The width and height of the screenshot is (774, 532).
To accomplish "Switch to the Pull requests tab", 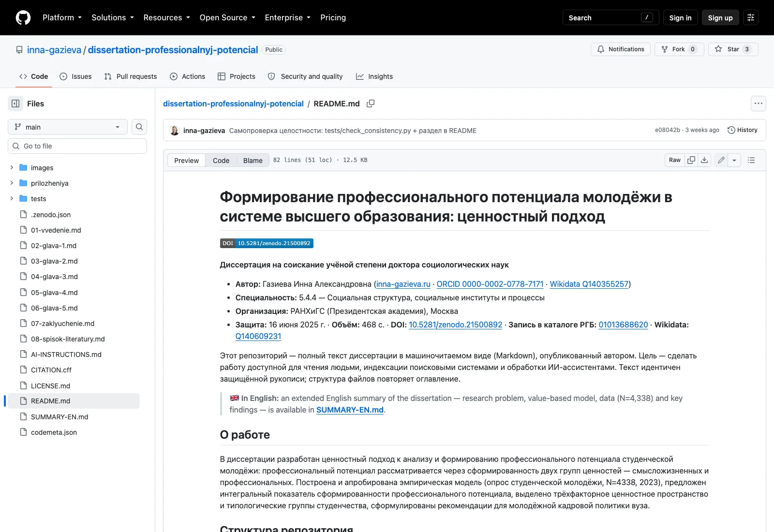I will 131,76.
